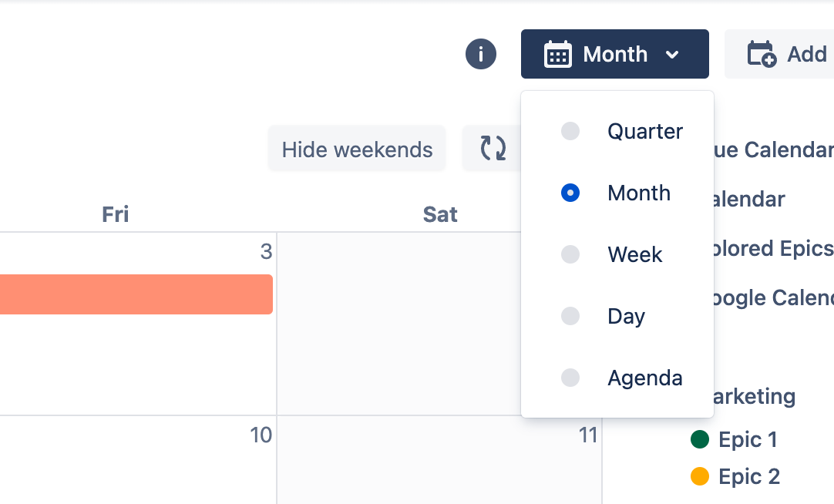Switch to the Agenda view option
The width and height of the screenshot is (834, 504).
(x=570, y=378)
